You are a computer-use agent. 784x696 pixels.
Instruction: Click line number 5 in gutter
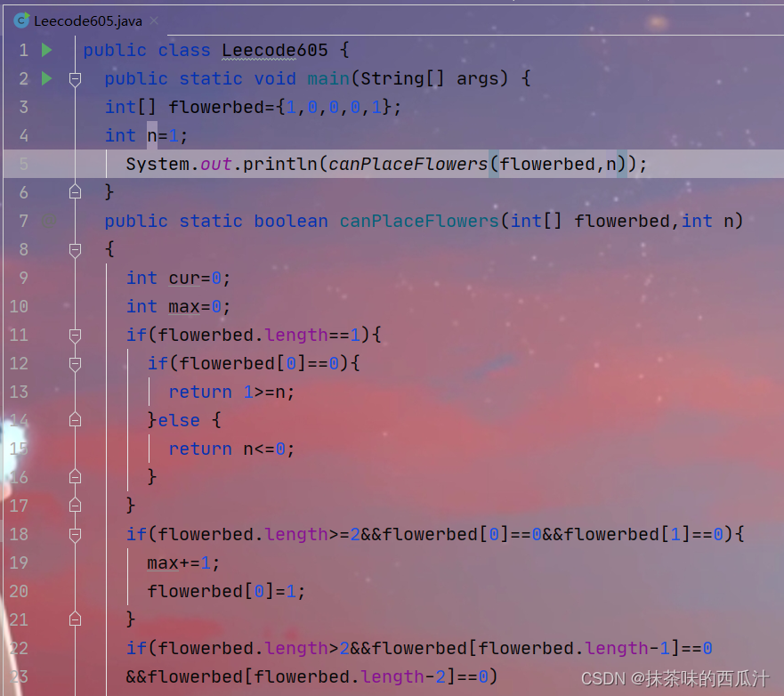pyautogui.click(x=23, y=164)
